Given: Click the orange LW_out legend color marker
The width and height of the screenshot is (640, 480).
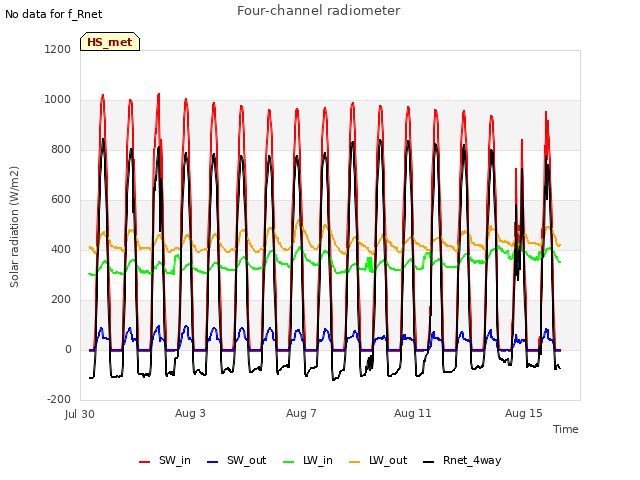Looking at the screenshot, I should click(355, 462).
